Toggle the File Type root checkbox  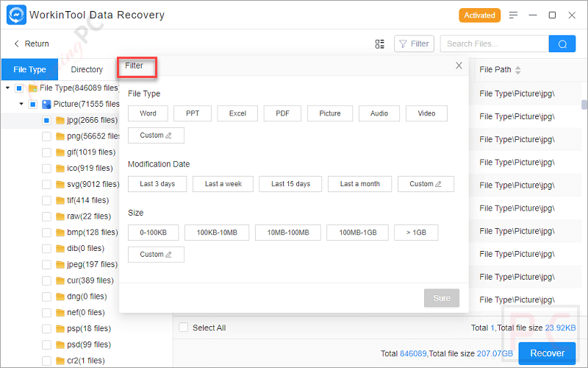click(19, 88)
